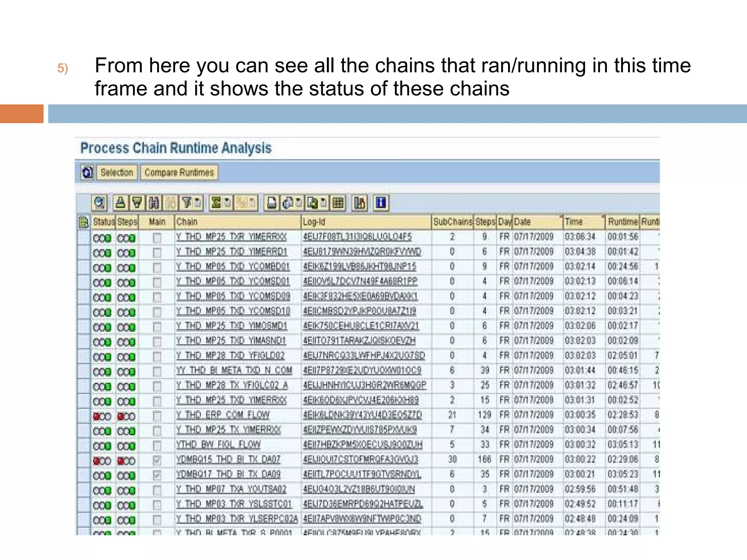Open chain link Y_THD_MP28_TX_YFIGLC02_A
This screenshot has height=560, width=747.
coord(232,385)
